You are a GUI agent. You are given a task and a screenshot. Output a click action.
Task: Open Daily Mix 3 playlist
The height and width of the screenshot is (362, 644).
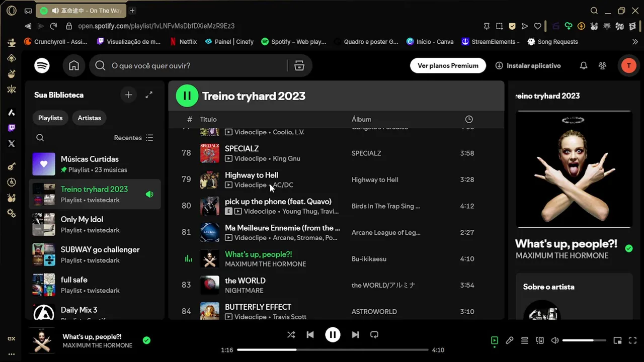click(x=95, y=311)
